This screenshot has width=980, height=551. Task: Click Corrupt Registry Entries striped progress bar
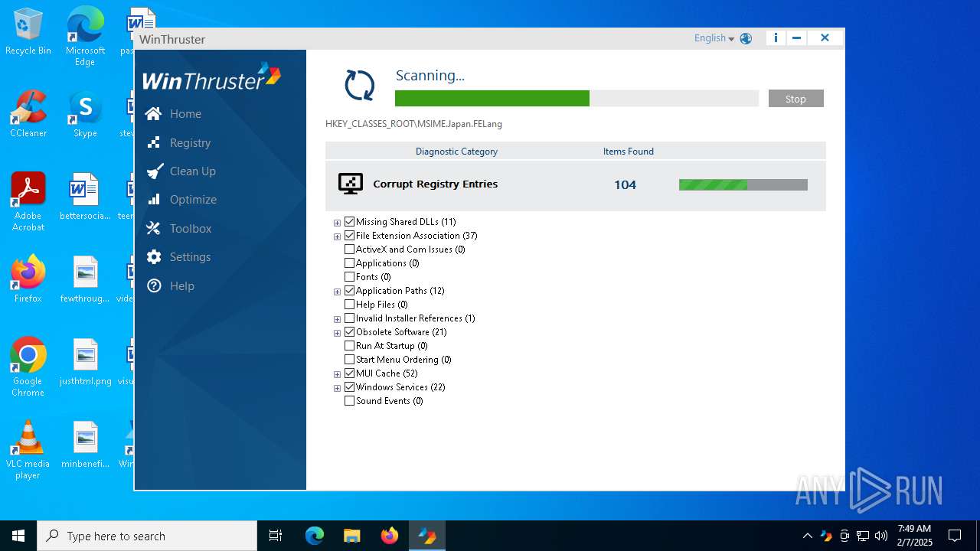[743, 184]
